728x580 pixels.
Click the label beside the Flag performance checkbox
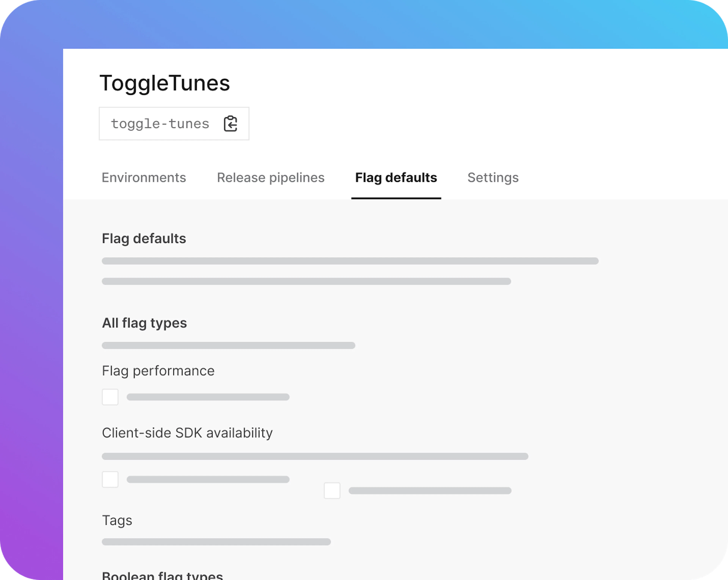coord(208,397)
